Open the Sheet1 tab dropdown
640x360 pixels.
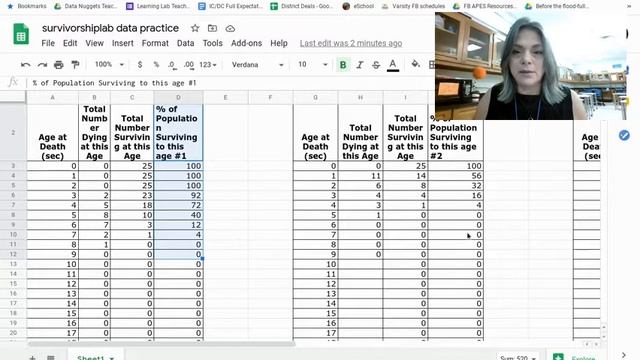click(112, 358)
